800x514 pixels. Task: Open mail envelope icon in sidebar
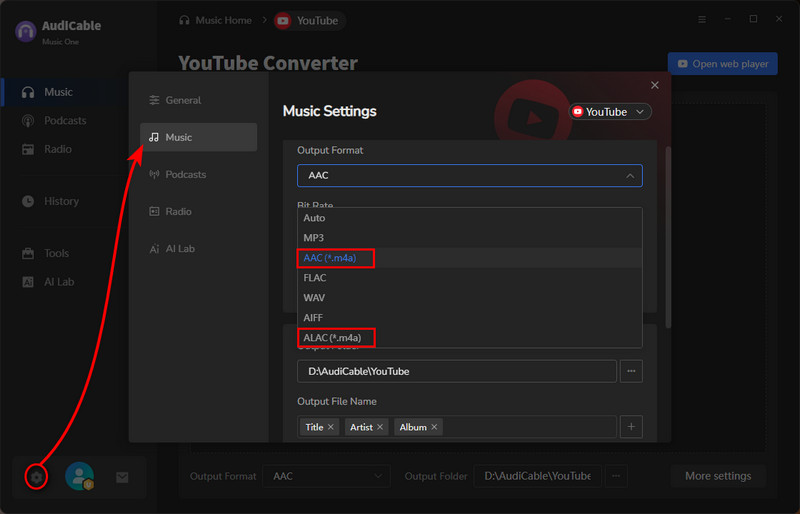click(122, 477)
